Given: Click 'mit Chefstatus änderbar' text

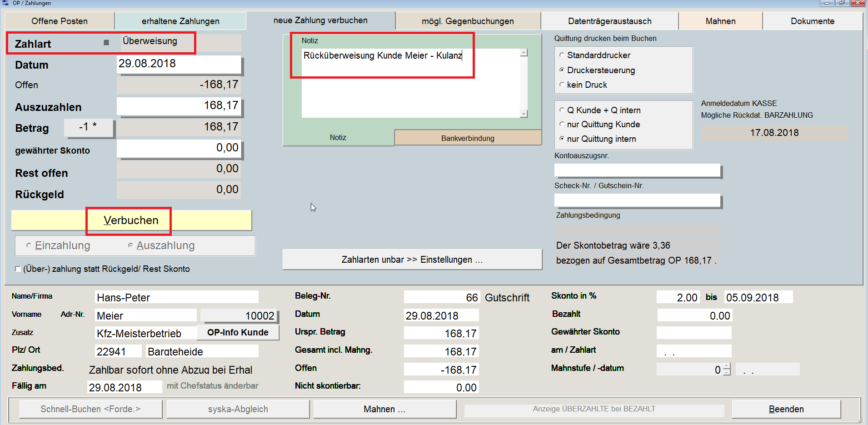Looking at the screenshot, I should click(212, 386).
